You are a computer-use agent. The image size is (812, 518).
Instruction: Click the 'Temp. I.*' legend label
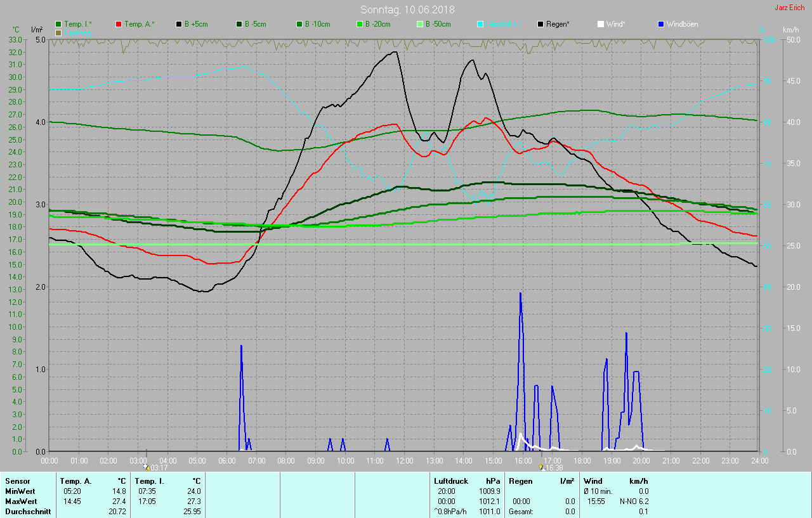click(x=77, y=24)
